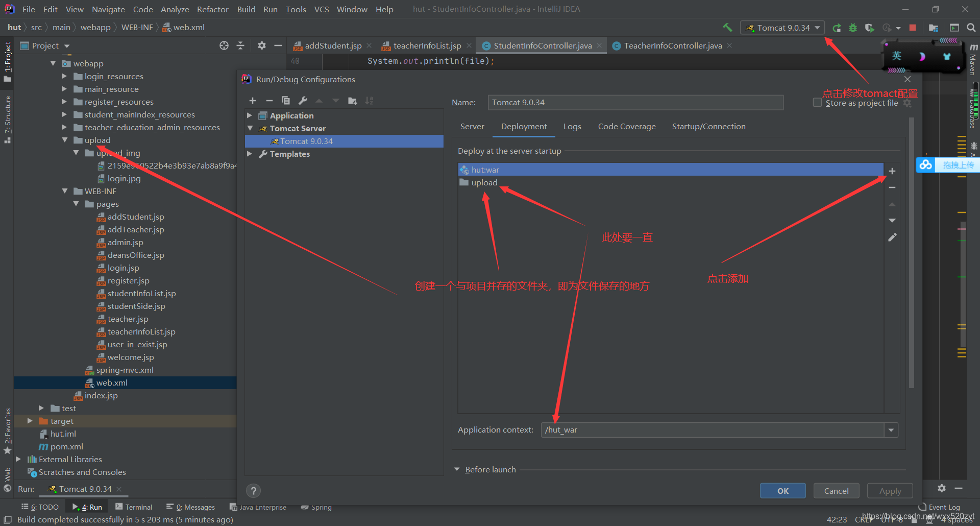Viewport: 980px width, 526px height.
Task: Expand the Before launch section
Action: (x=457, y=469)
